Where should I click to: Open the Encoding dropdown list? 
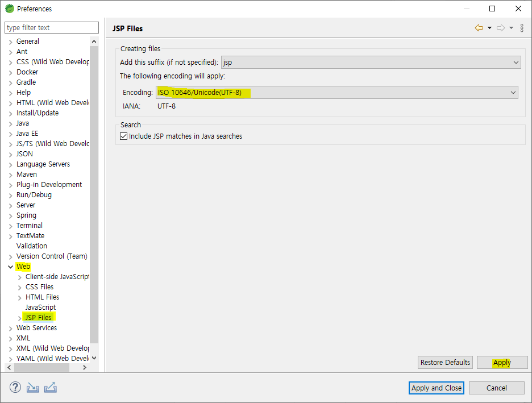(x=337, y=92)
